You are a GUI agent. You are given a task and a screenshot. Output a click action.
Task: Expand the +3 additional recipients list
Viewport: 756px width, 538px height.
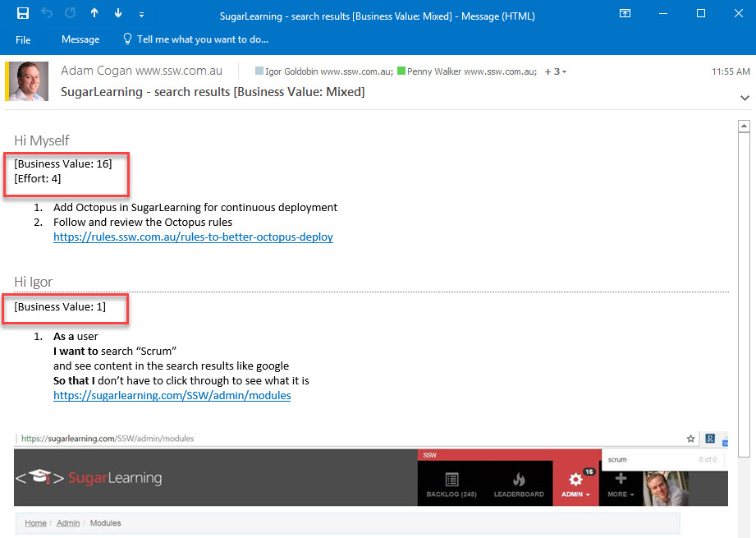tap(556, 72)
